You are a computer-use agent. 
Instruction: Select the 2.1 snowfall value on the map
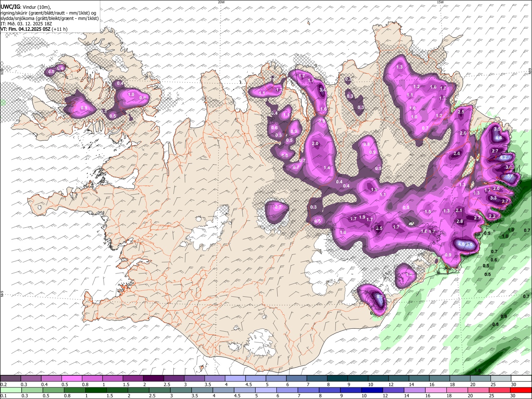tap(459, 211)
